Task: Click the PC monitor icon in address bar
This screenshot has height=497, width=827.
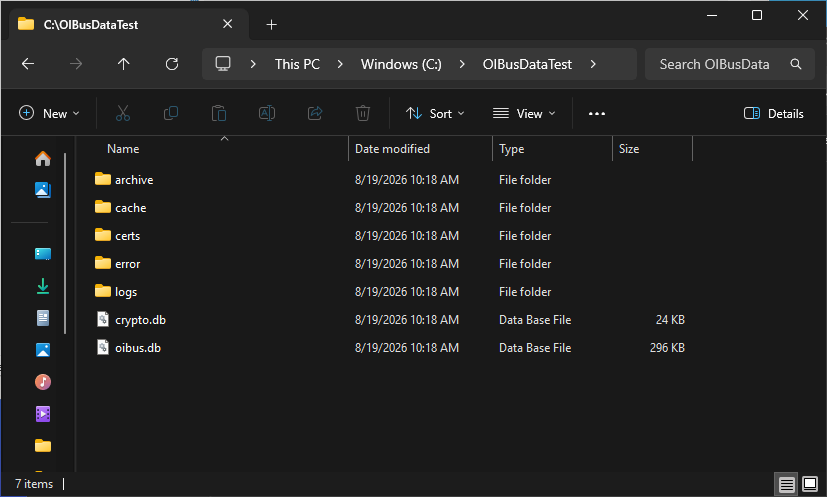Action: (223, 64)
